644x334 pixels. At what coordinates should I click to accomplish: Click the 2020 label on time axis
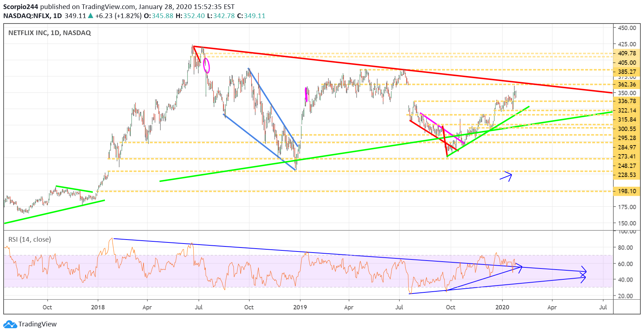502,307
